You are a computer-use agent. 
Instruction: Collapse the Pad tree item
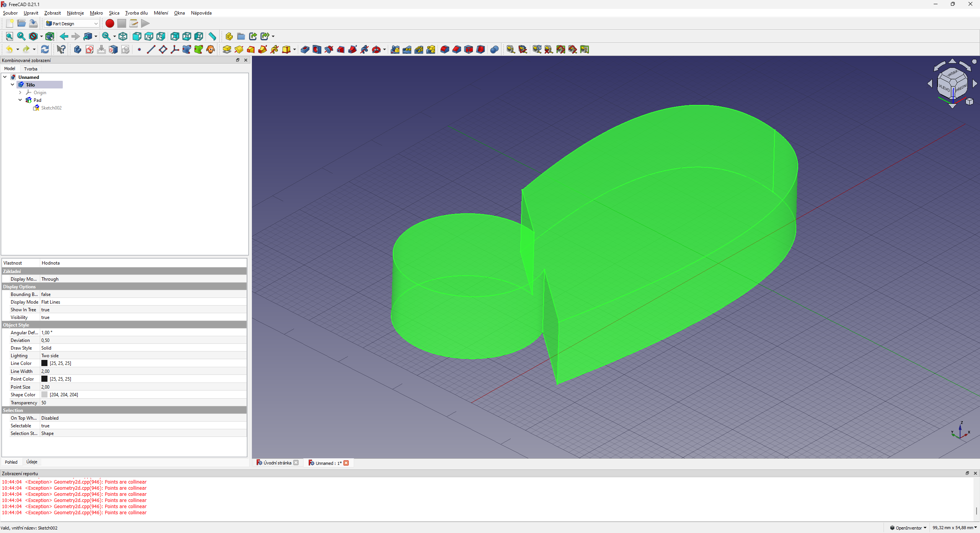click(x=20, y=100)
